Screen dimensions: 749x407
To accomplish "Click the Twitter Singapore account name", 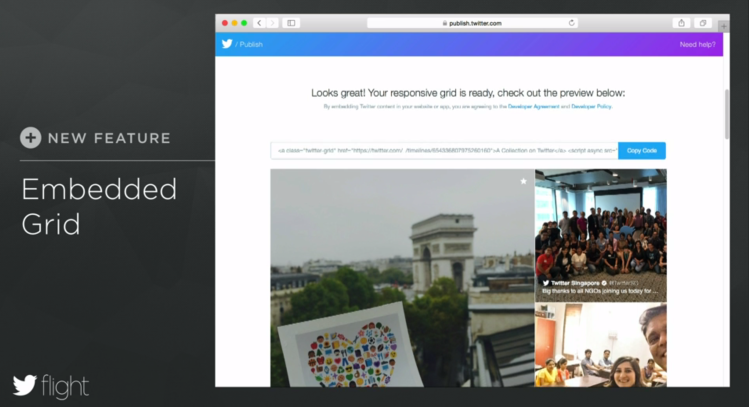I will click(x=575, y=283).
